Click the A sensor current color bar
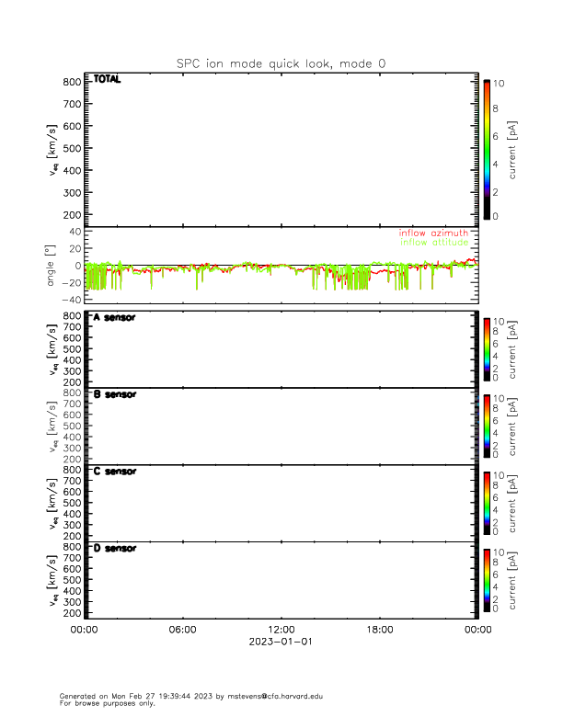 pos(487,348)
